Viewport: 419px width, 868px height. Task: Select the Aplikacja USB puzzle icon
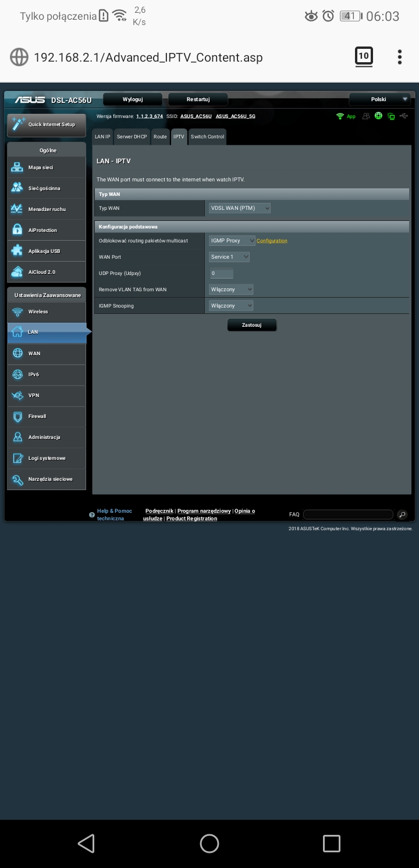[17, 251]
